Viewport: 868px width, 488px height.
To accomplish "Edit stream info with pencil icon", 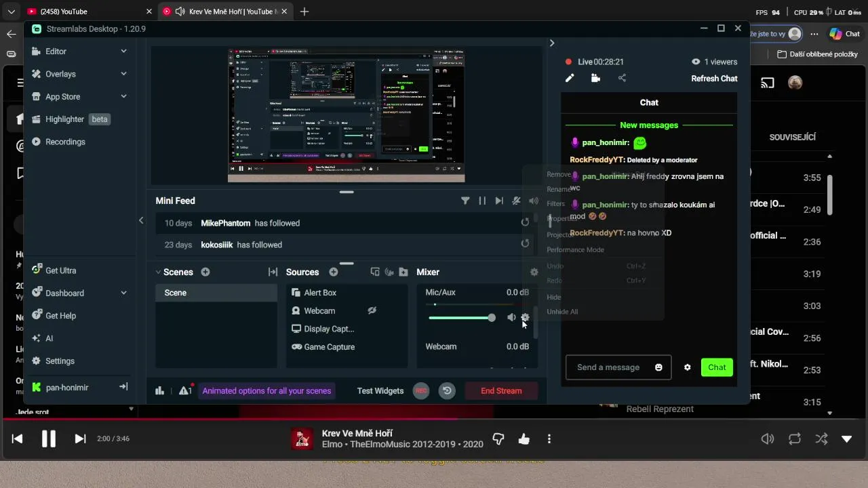I will click(570, 78).
